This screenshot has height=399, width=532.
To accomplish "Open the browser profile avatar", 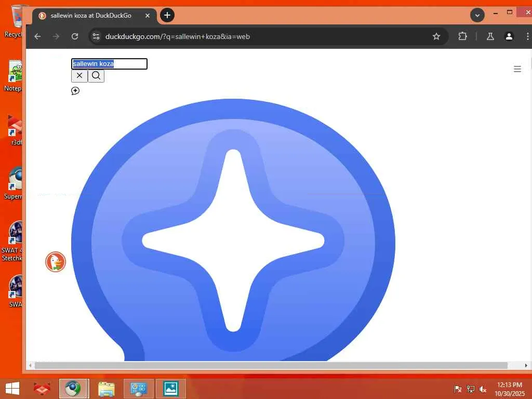I will click(509, 37).
